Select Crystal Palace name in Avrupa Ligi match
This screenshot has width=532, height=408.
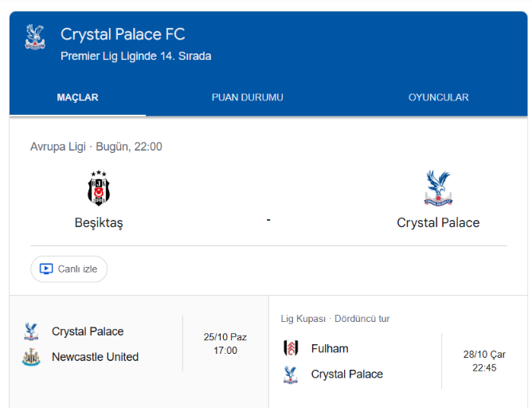(438, 222)
